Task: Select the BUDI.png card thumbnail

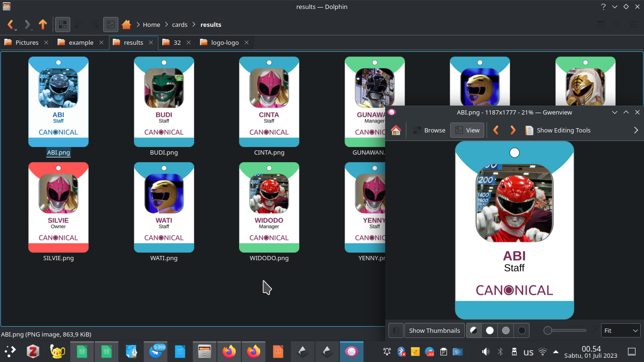Action: [x=164, y=102]
